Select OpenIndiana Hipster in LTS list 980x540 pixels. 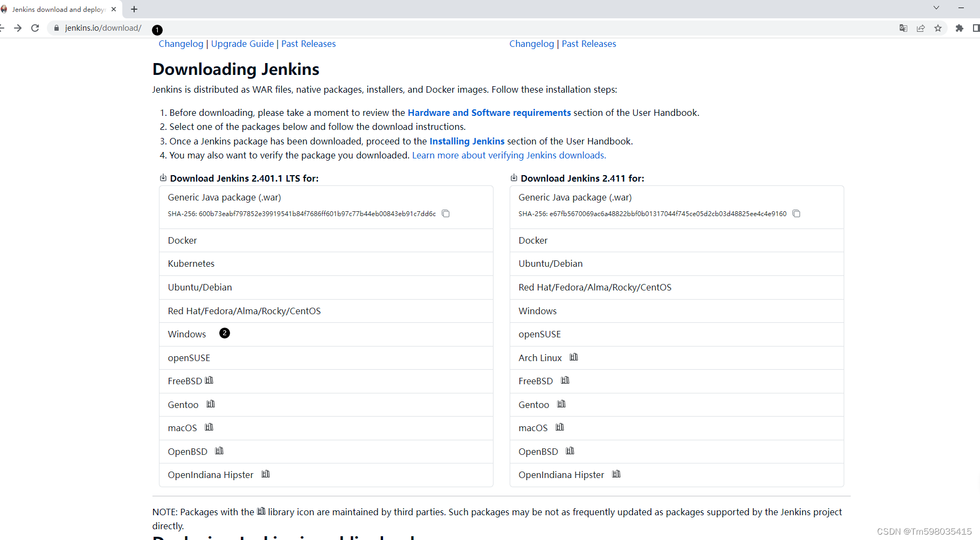point(211,475)
